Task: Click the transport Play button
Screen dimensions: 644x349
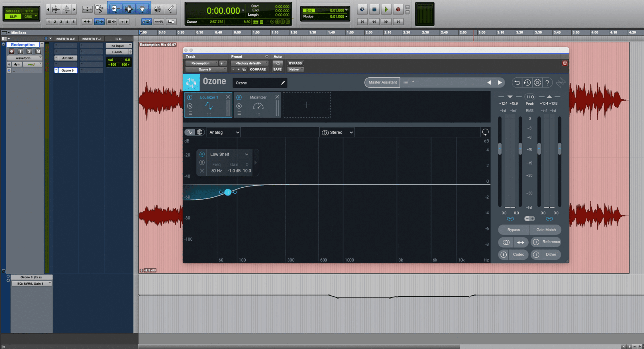Action: [386, 9]
